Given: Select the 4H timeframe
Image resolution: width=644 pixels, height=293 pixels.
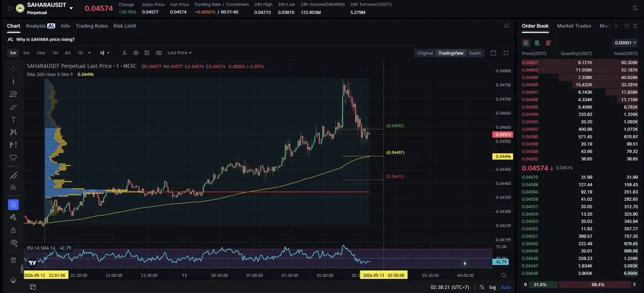Looking at the screenshot, I should (68, 53).
